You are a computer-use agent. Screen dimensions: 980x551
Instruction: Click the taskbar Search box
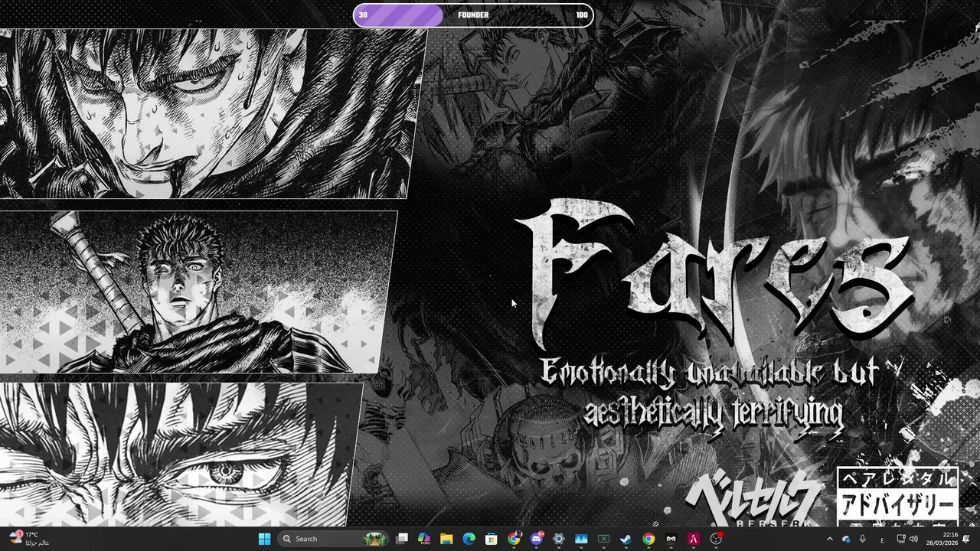(x=333, y=539)
